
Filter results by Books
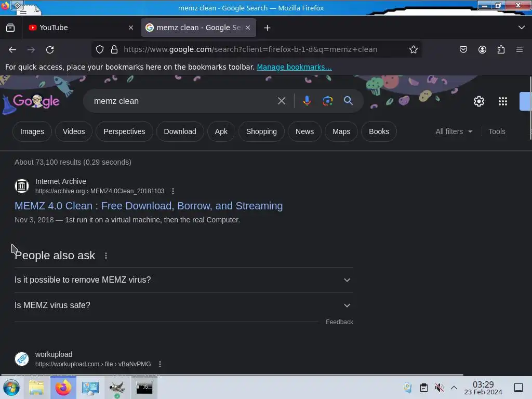point(379,131)
